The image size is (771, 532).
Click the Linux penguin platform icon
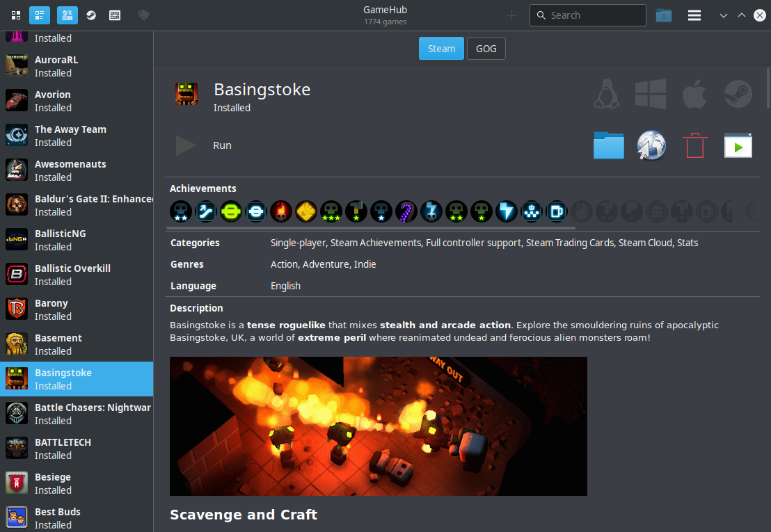606,94
